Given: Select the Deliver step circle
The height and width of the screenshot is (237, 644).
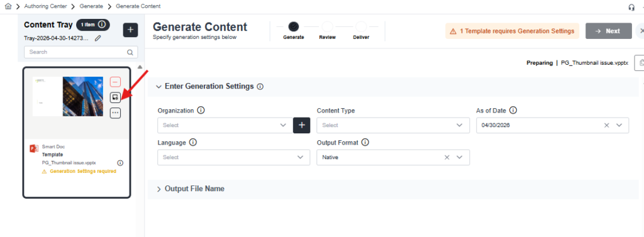Looking at the screenshot, I should pos(361,26).
